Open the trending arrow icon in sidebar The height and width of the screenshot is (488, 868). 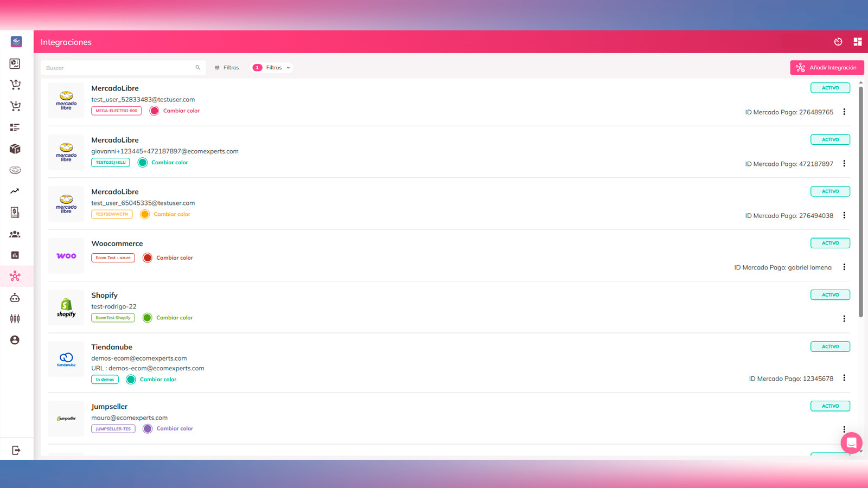[15, 191]
